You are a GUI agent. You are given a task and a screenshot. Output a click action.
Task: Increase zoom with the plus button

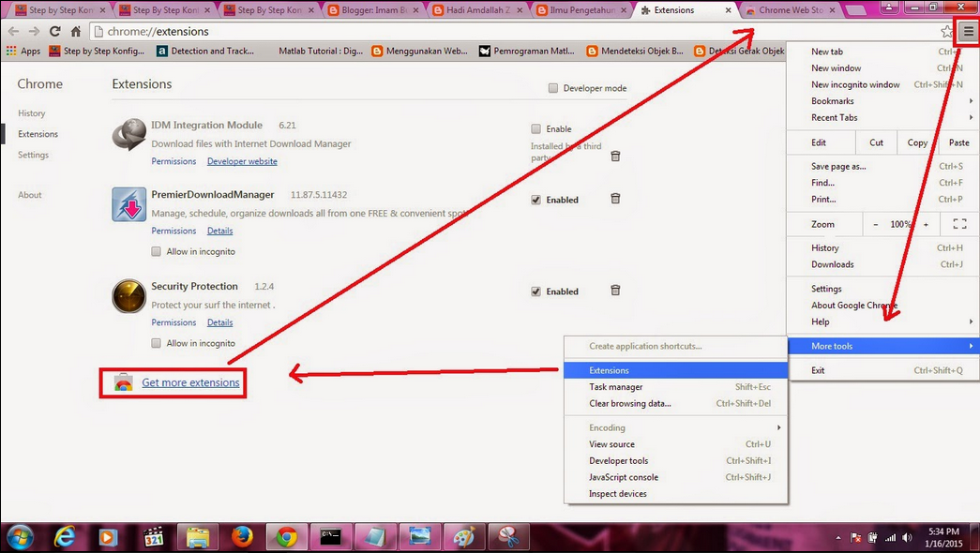pos(926,224)
